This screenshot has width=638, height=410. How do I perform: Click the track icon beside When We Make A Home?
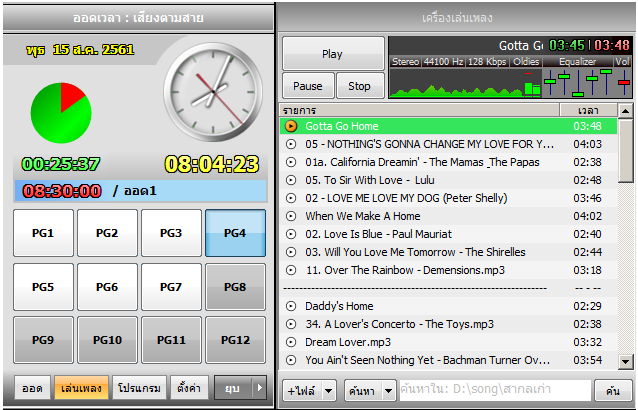291,216
